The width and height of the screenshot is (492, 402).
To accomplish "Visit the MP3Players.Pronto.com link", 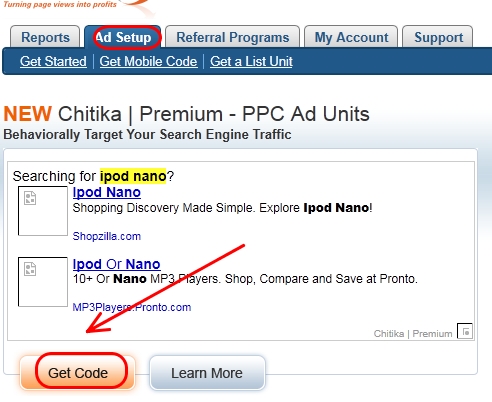I will (132, 307).
